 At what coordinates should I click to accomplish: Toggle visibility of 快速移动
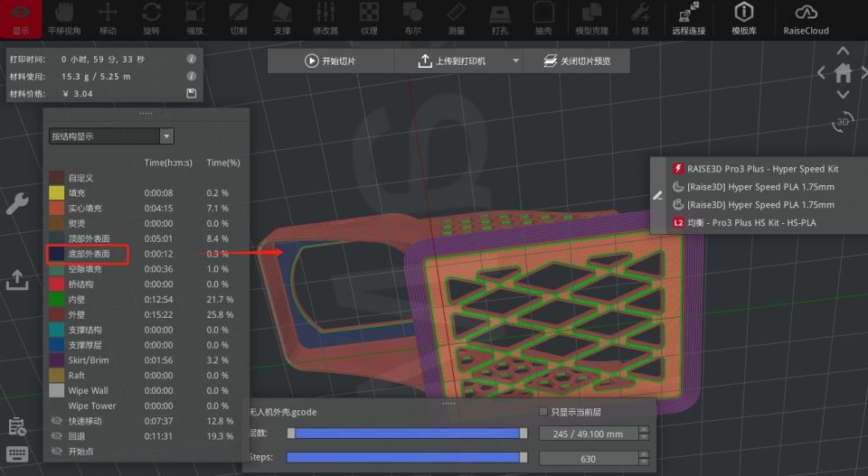[x=56, y=421]
